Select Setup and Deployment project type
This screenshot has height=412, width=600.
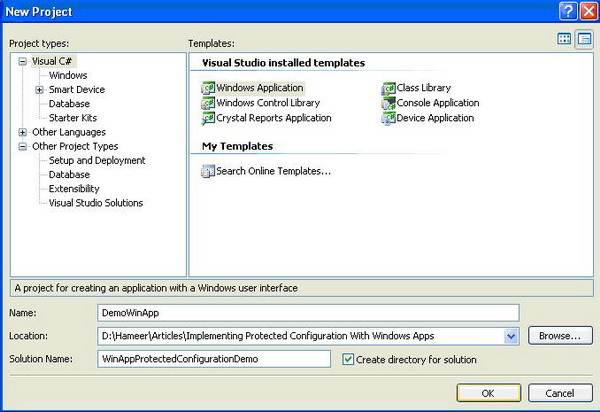97,160
